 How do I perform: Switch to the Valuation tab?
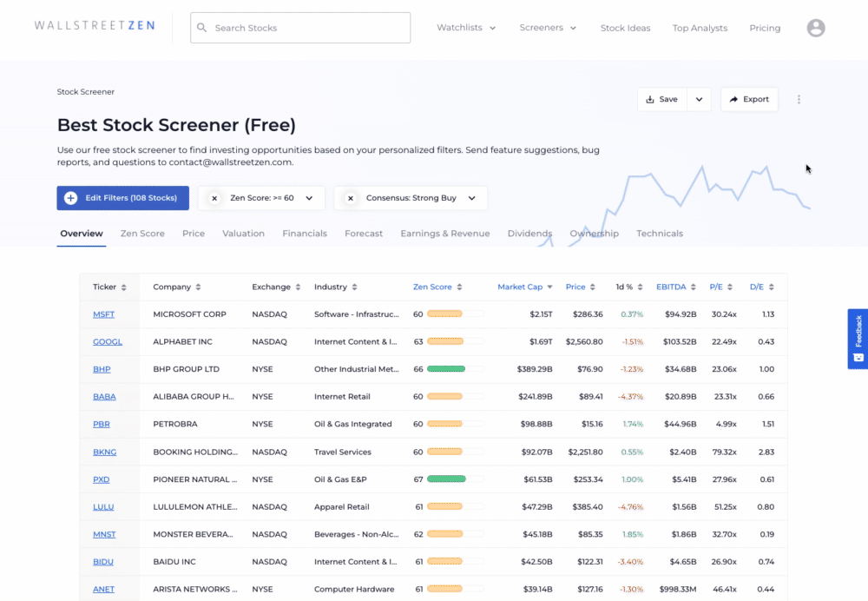pos(243,234)
